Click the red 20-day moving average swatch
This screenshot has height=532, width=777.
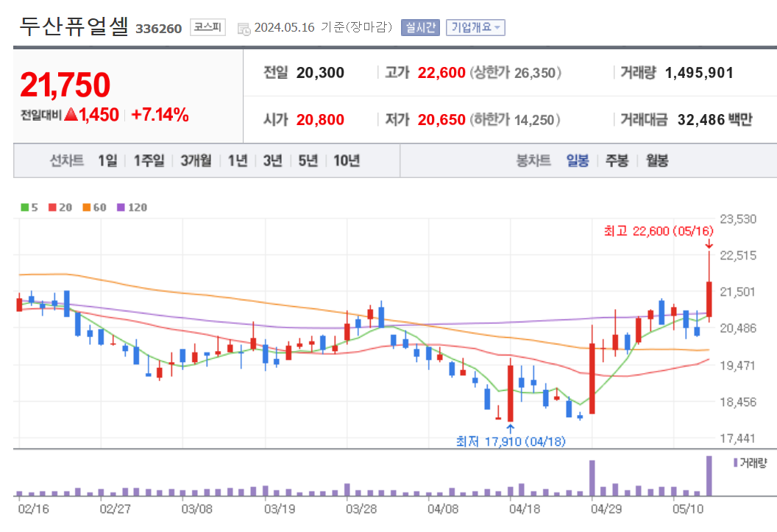pos(52,207)
